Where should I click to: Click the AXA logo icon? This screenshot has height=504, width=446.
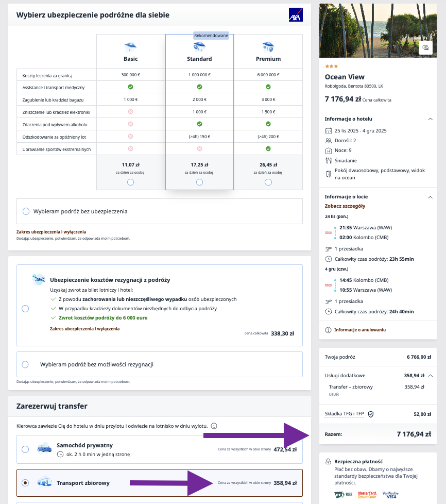(x=295, y=14)
